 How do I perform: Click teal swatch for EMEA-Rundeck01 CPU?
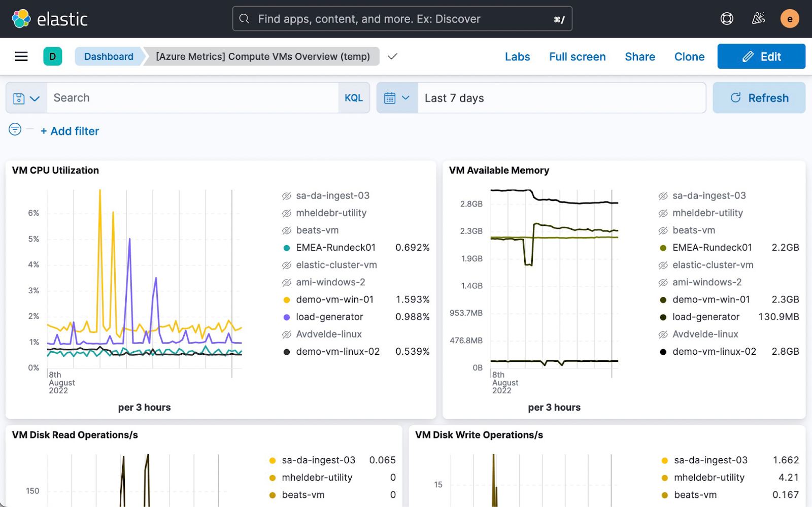click(x=287, y=248)
